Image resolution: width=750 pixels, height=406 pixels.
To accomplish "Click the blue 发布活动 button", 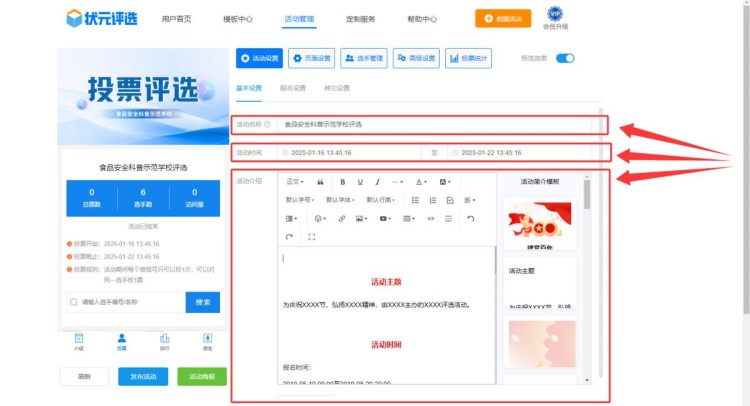I will tap(143, 376).
